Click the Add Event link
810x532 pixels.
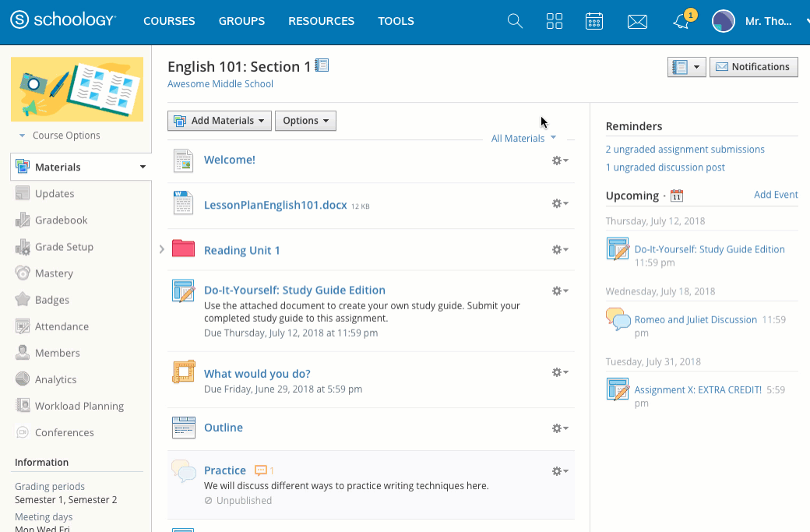tap(776, 195)
